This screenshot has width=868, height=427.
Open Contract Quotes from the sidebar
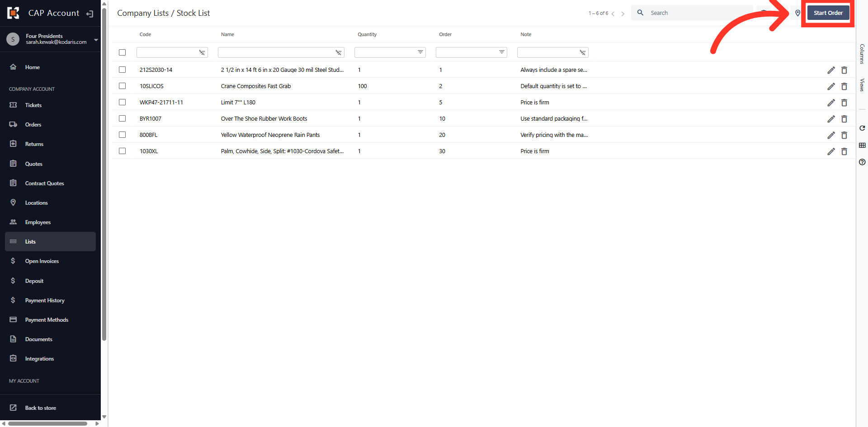[50, 183]
